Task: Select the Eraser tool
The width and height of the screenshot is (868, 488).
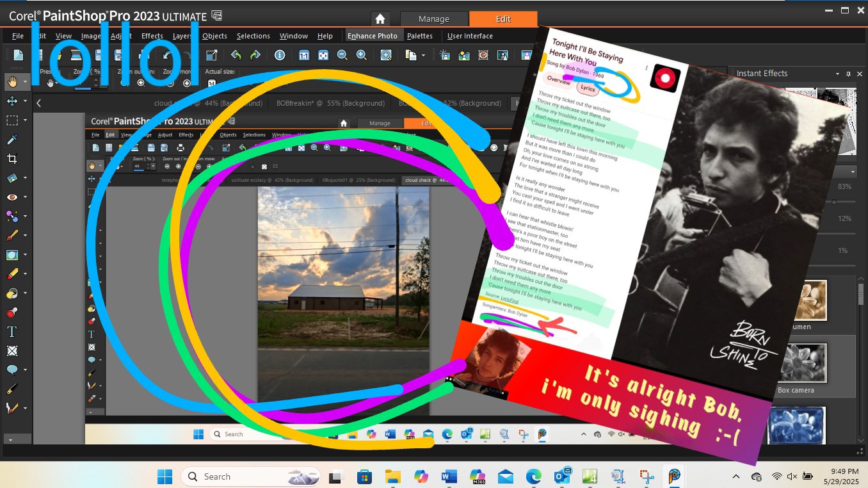Action: pyautogui.click(x=12, y=274)
